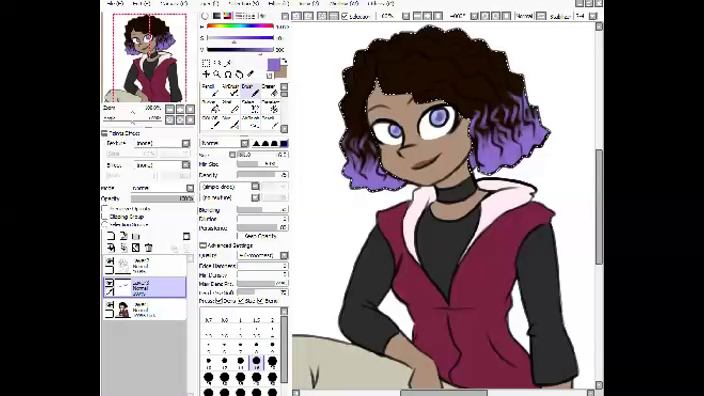Select the bottom character layer
The height and width of the screenshot is (396, 704).
(x=145, y=309)
